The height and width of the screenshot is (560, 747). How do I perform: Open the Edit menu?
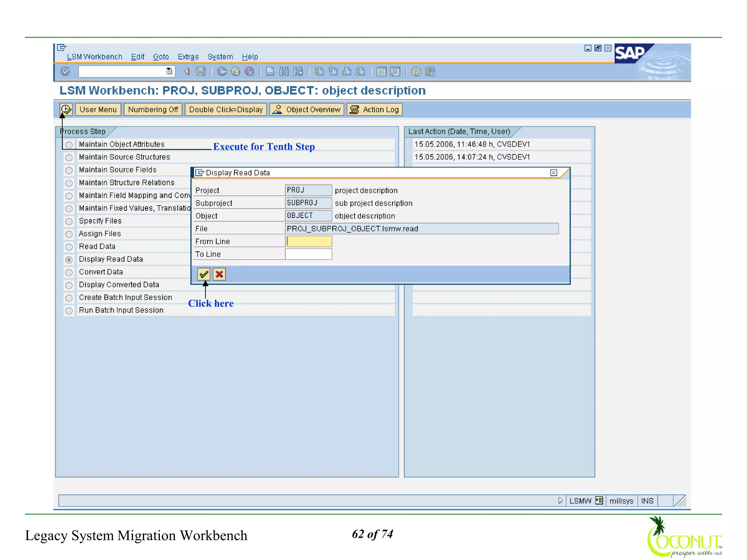[138, 57]
